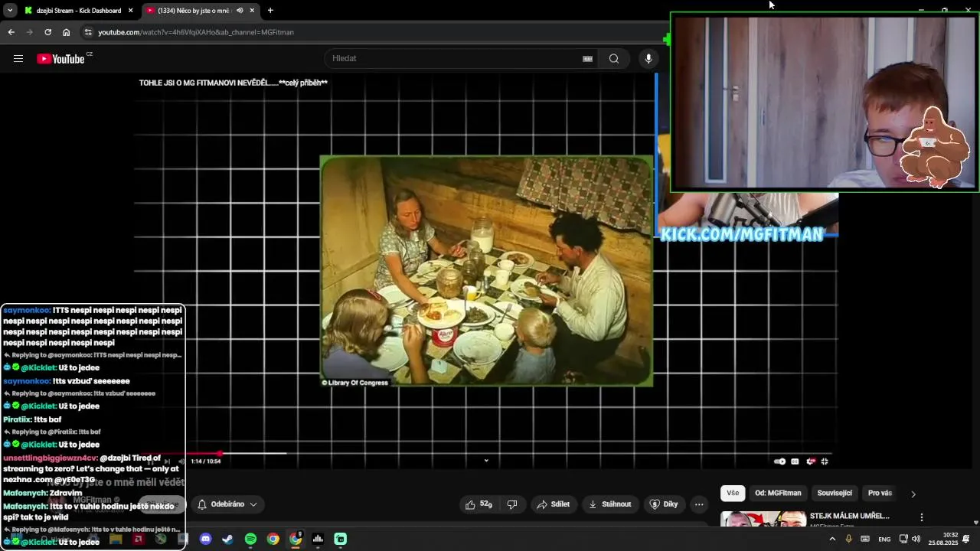Image resolution: width=980 pixels, height=551 pixels.
Task: Open the YouTube hamburger guide menu
Action: (x=18, y=59)
